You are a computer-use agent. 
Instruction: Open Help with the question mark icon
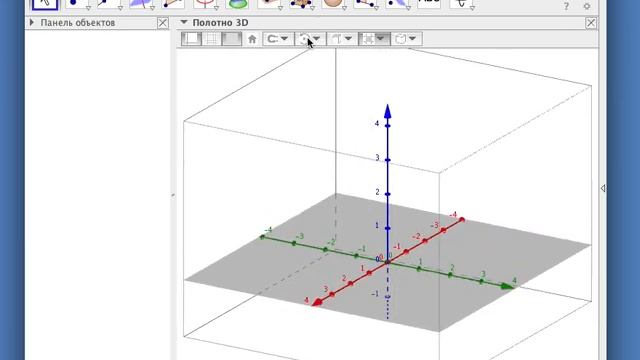pos(566,6)
